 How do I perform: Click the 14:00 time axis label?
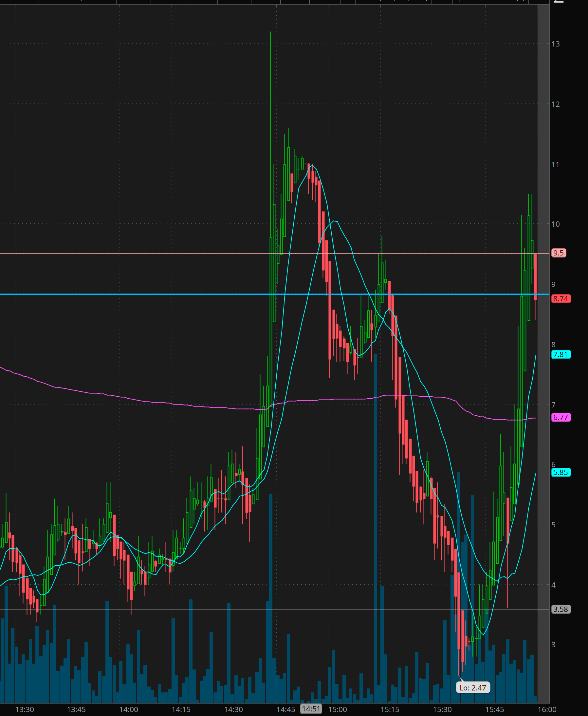pos(129,709)
